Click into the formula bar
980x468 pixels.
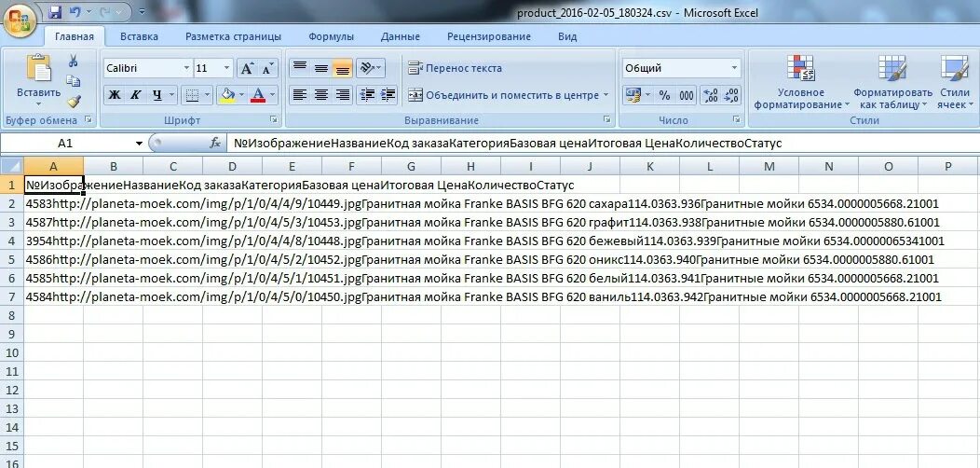point(603,144)
